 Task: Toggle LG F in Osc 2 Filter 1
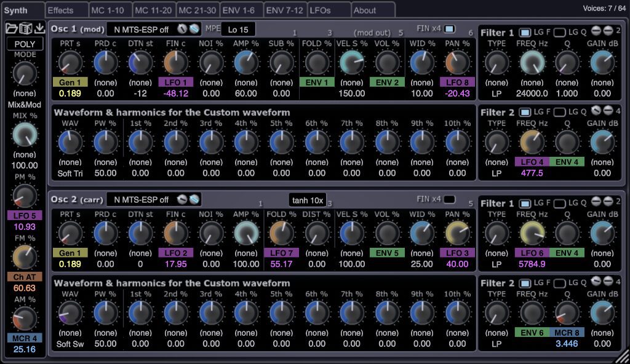point(525,204)
